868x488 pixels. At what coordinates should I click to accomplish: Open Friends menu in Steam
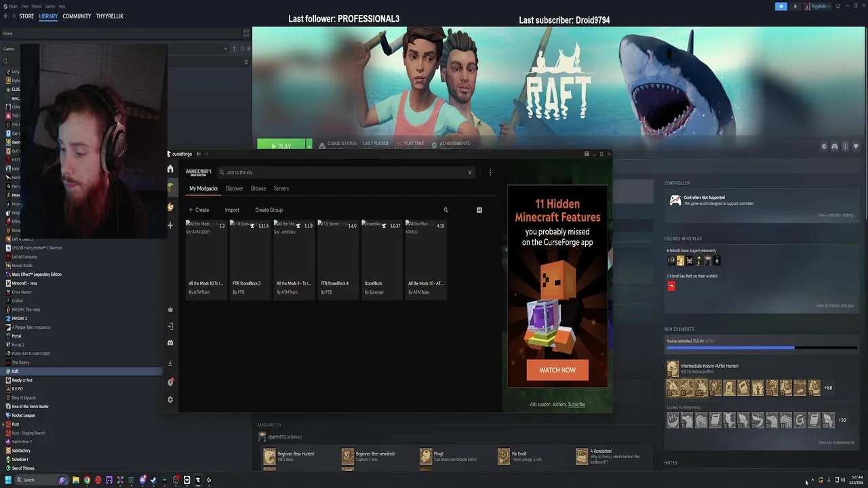point(37,6)
